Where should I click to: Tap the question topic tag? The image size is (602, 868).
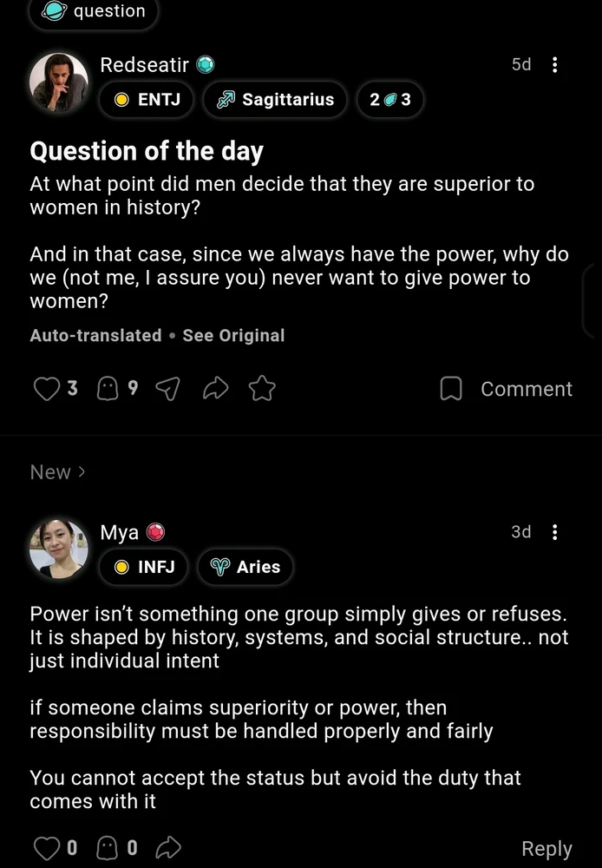coord(96,12)
